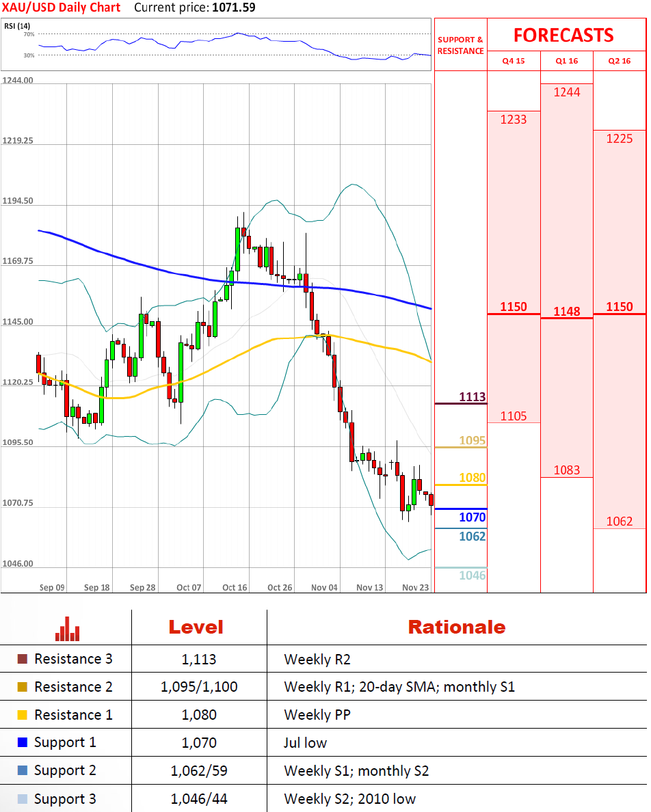Click the Weekly PP rationale
The image size is (651, 812).
click(x=317, y=715)
